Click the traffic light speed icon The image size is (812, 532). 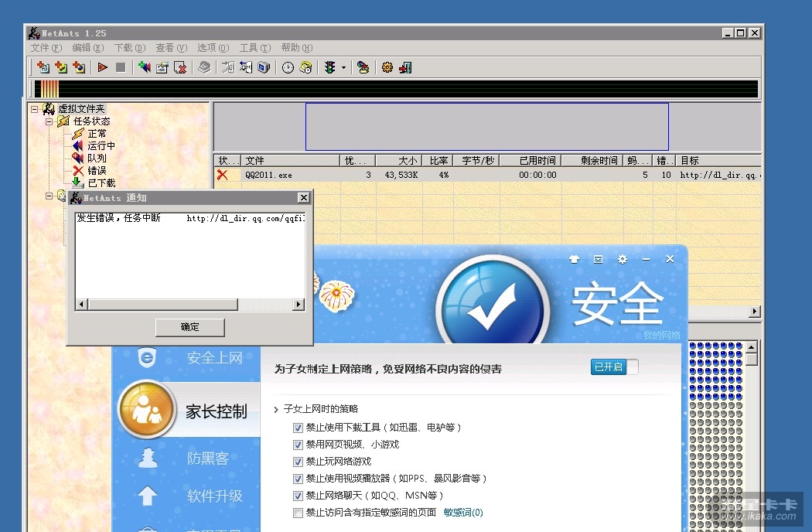click(x=330, y=67)
